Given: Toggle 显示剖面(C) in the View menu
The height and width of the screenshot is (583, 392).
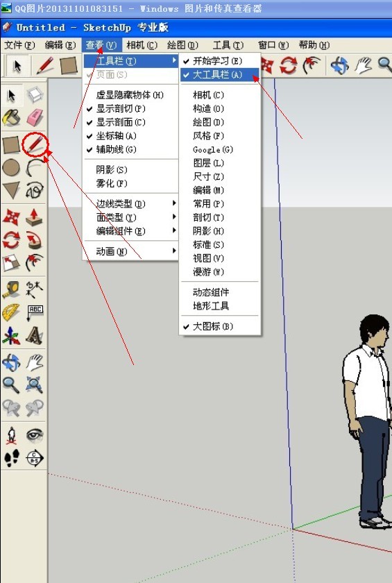Looking at the screenshot, I should pos(131,122).
